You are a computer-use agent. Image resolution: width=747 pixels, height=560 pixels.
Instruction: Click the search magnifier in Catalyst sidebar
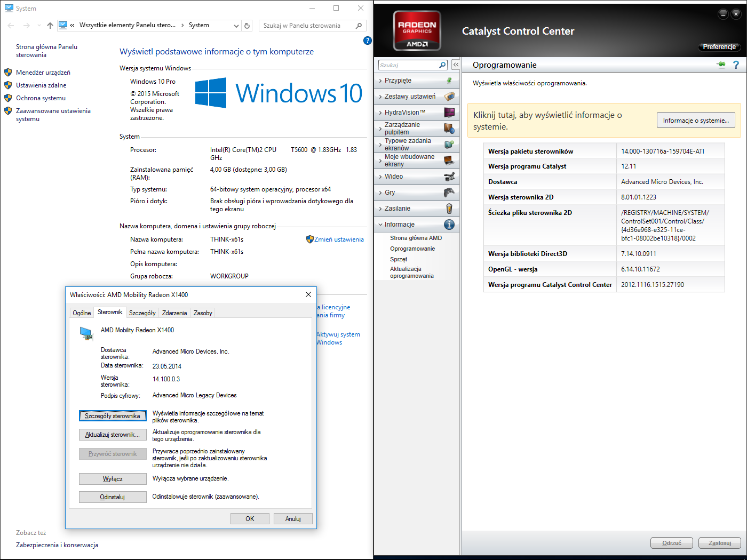[442, 65]
